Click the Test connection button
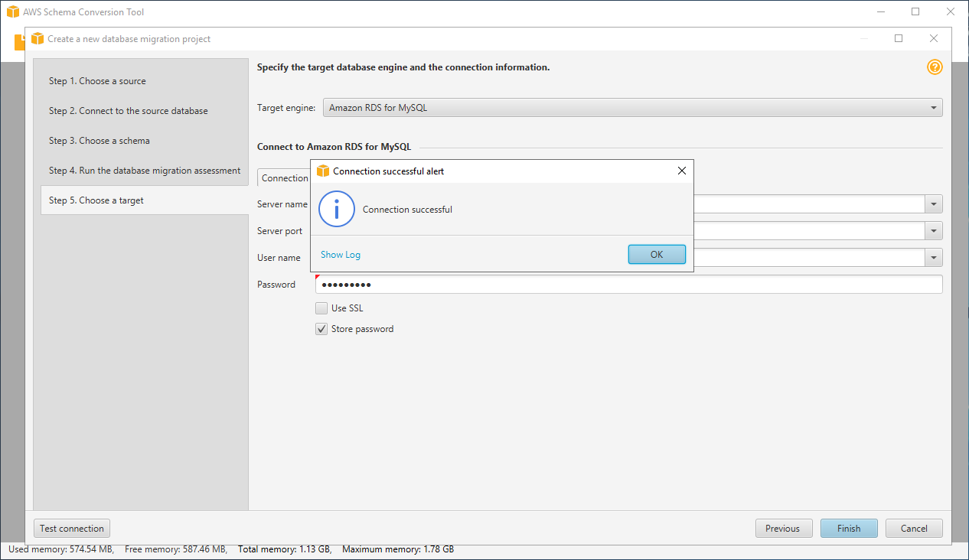Screen dimensions: 969x560 72,529
